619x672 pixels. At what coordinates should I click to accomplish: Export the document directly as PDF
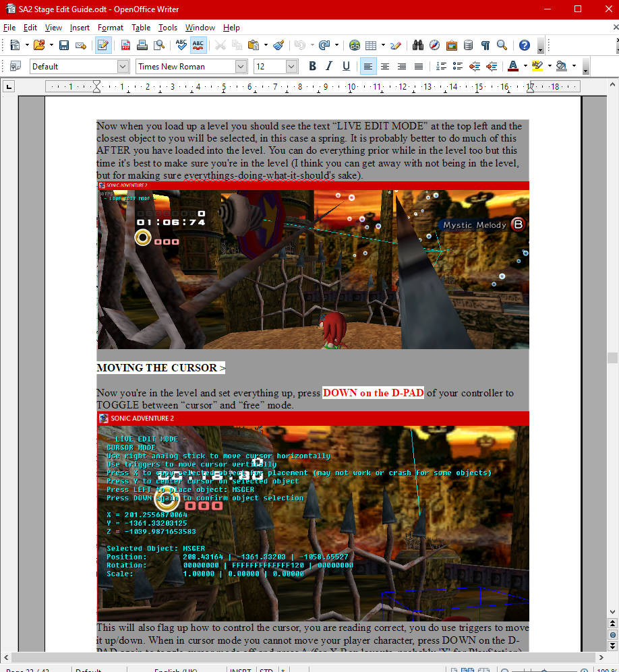coord(125,44)
